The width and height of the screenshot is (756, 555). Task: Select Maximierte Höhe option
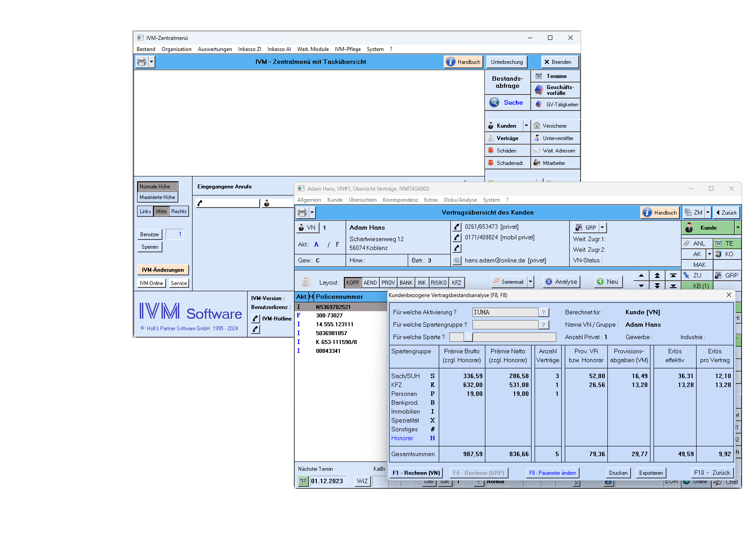click(157, 197)
